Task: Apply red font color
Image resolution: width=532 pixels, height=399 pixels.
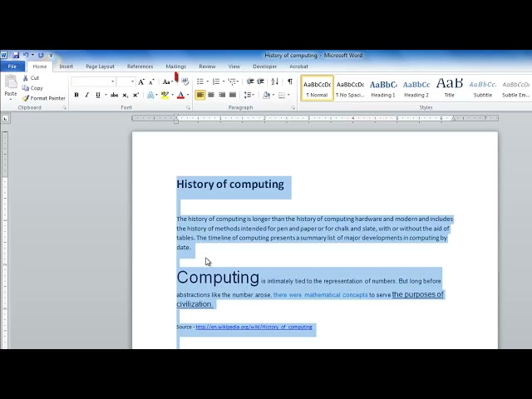Action: point(181,96)
